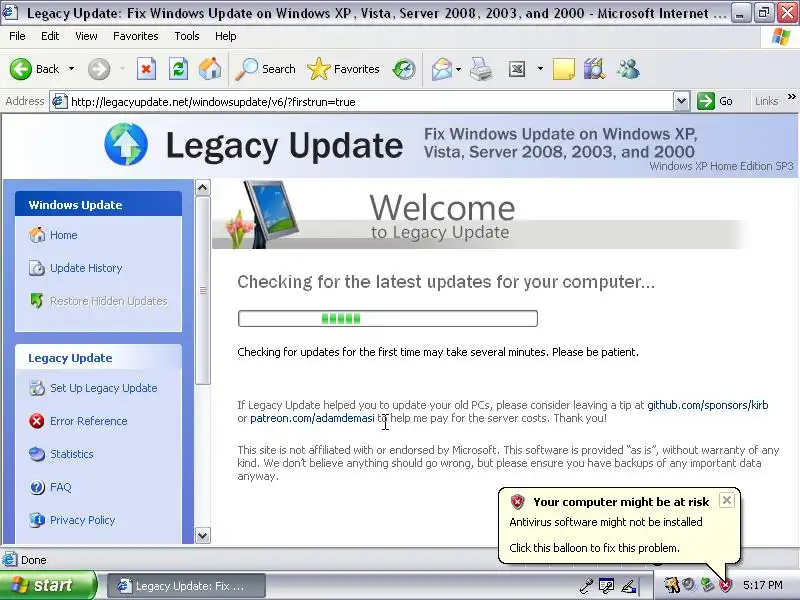
Task: Open the Privacy Policy sidebar link
Action: pos(83,520)
